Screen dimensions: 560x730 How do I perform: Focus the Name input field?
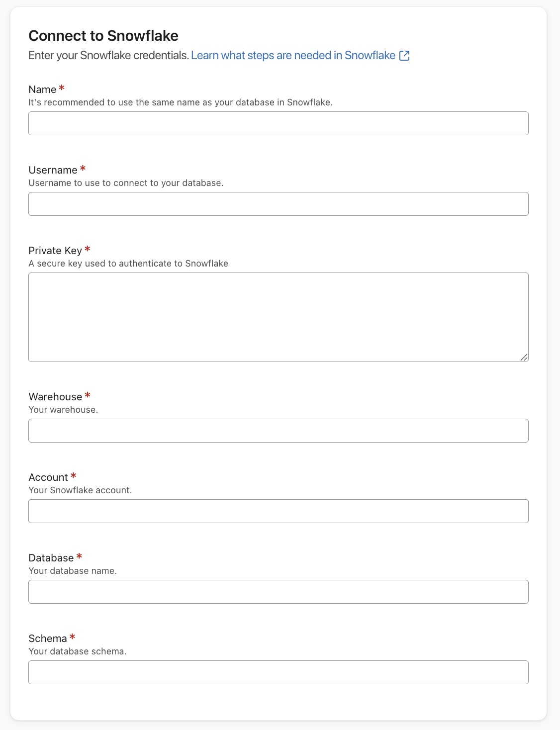[278, 123]
